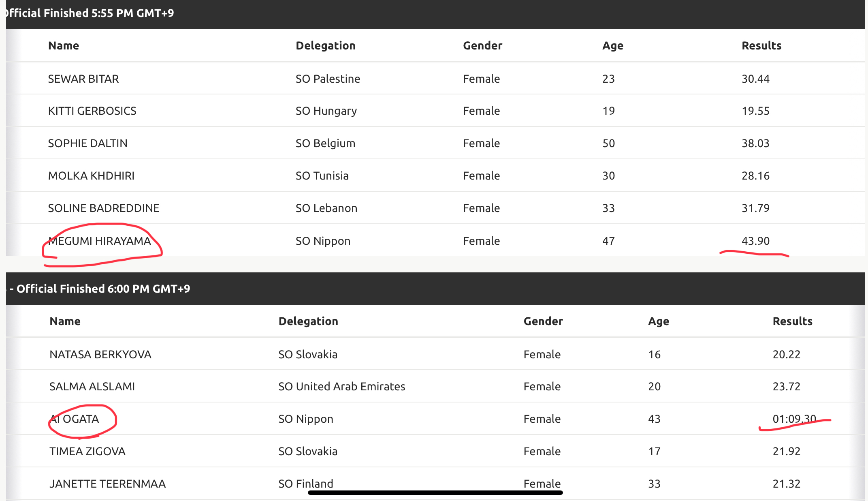The image size is (868, 501).
Task: Click the Results header in first table
Action: click(761, 45)
